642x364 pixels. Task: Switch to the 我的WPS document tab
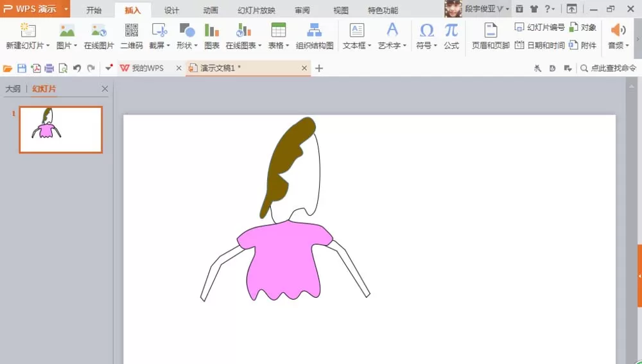pyautogui.click(x=148, y=69)
